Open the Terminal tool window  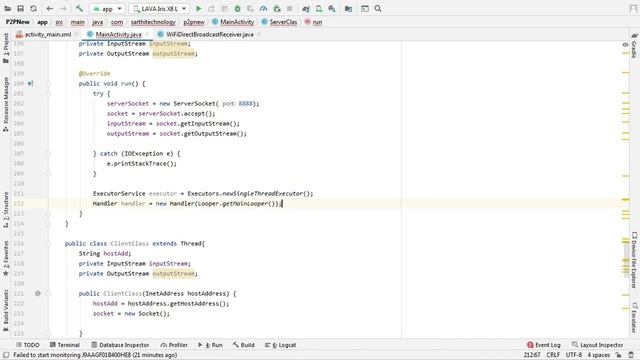click(x=64, y=345)
